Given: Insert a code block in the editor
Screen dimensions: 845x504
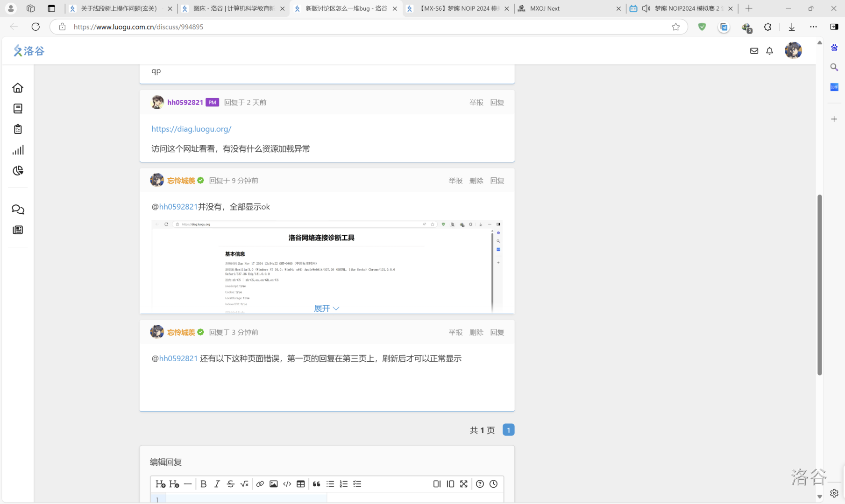Looking at the screenshot, I should [287, 484].
